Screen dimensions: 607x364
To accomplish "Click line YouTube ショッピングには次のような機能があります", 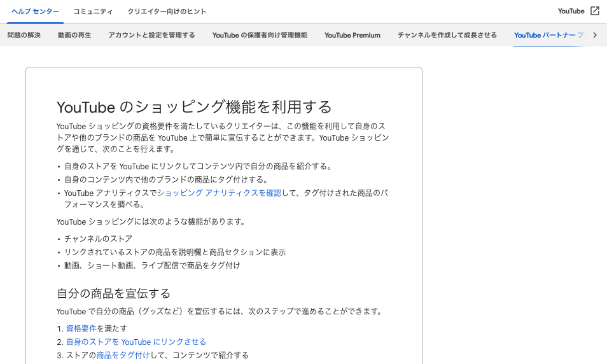I will [x=151, y=222].
